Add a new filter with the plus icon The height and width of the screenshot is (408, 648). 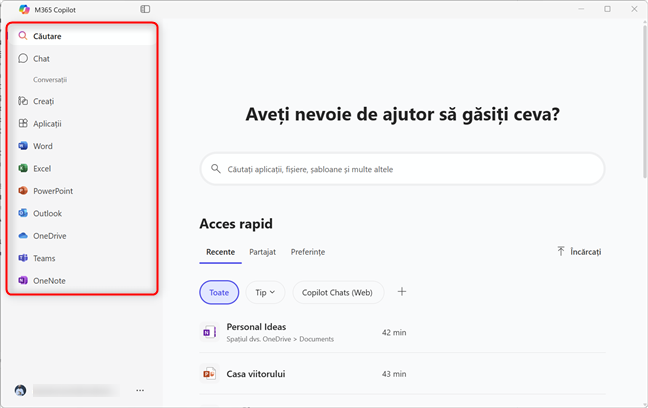coord(402,292)
